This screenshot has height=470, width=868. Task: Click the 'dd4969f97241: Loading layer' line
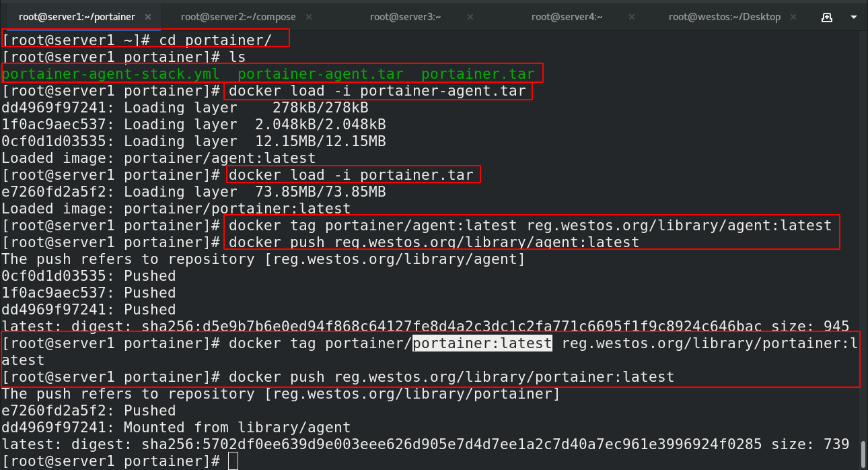click(x=185, y=107)
